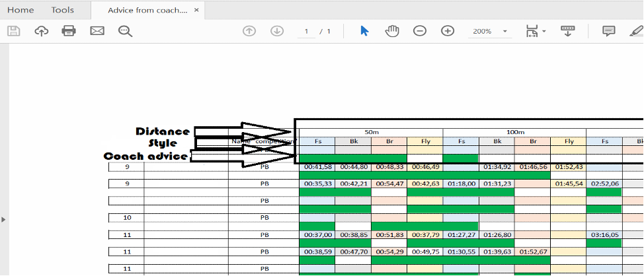Click the upload to cloud icon
The image size is (644, 276).
(x=41, y=31)
